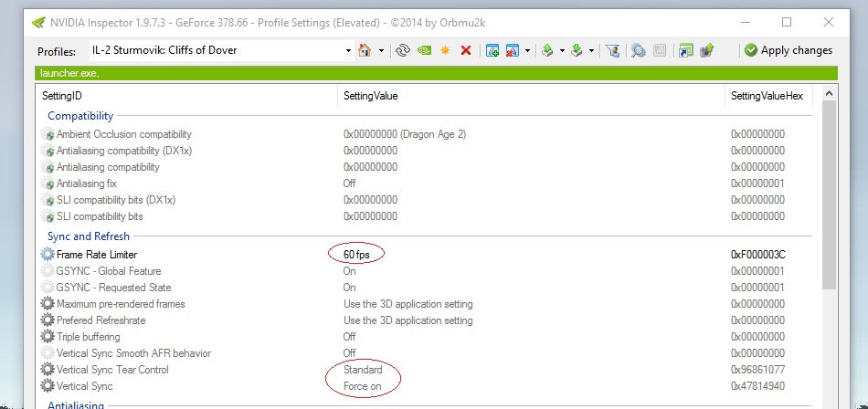Click the red X delete profile icon

[x=466, y=50]
